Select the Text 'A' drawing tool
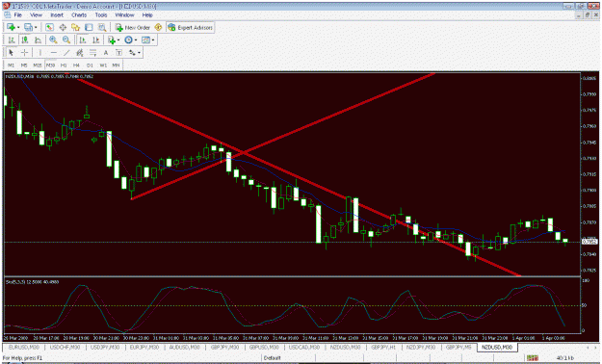Image resolution: width=602 pixels, height=364 pixels. 106,53
